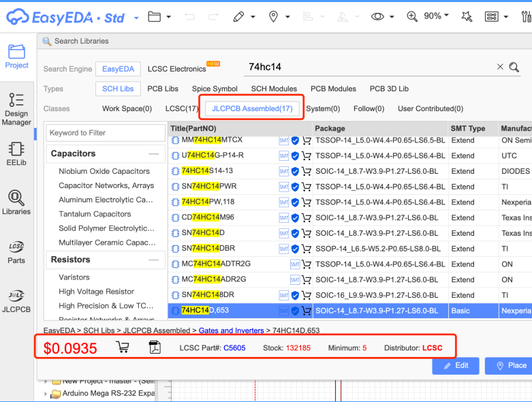532x402 pixels.
Task: Click the LCSC distributor link
Action: pos(433,347)
